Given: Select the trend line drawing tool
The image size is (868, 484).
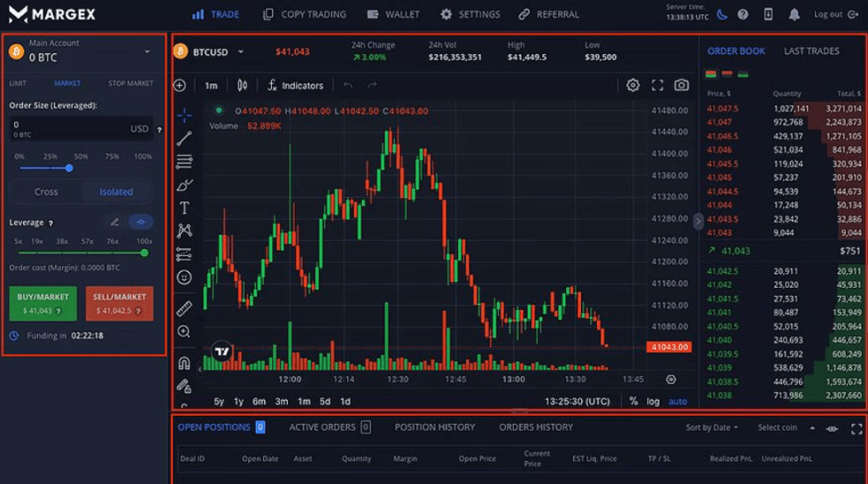Looking at the screenshot, I should coord(184,138).
